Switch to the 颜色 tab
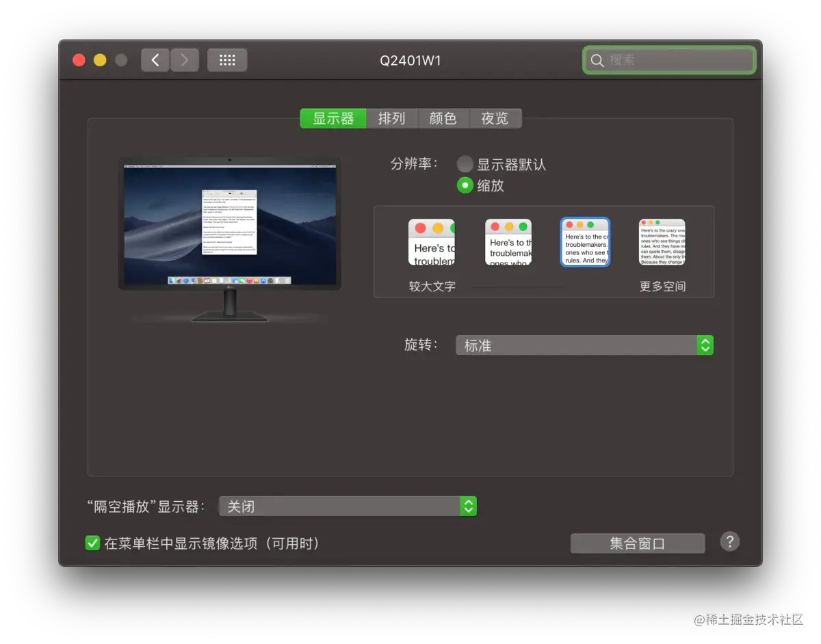 click(x=443, y=118)
